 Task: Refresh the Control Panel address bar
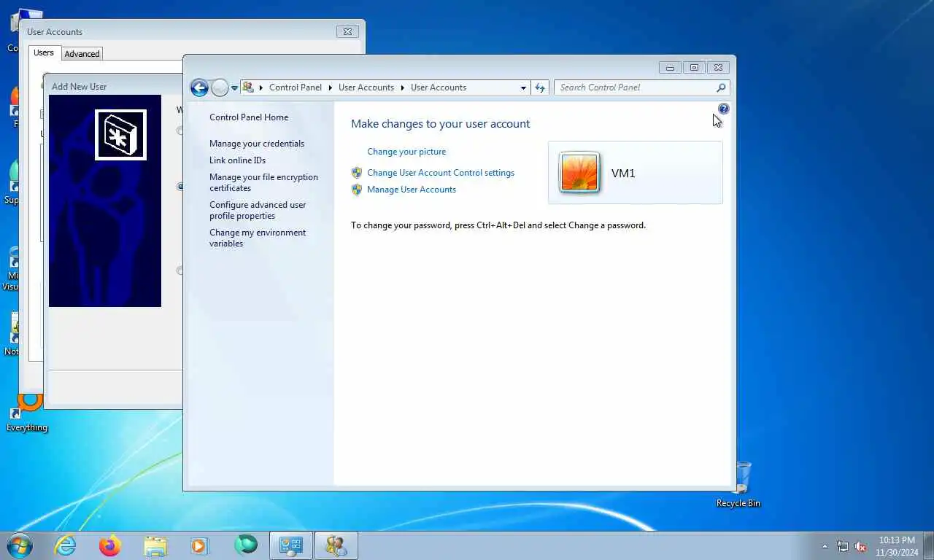(x=540, y=87)
